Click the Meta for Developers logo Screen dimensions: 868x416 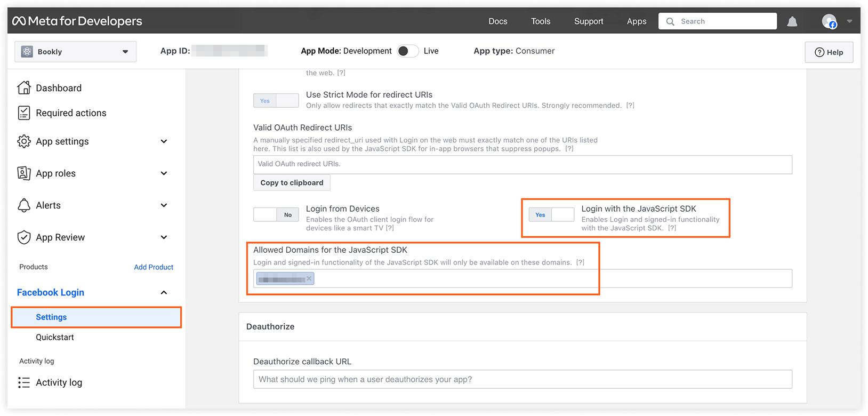77,21
